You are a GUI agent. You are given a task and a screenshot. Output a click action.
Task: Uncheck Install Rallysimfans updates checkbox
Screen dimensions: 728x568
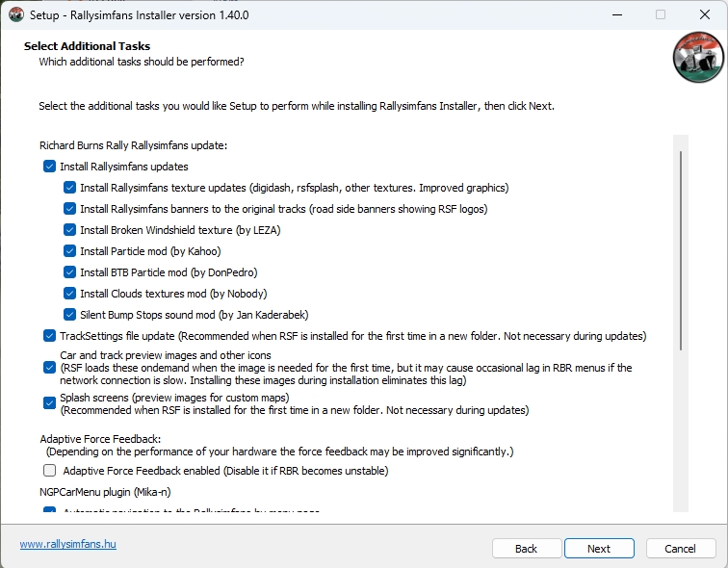point(50,167)
